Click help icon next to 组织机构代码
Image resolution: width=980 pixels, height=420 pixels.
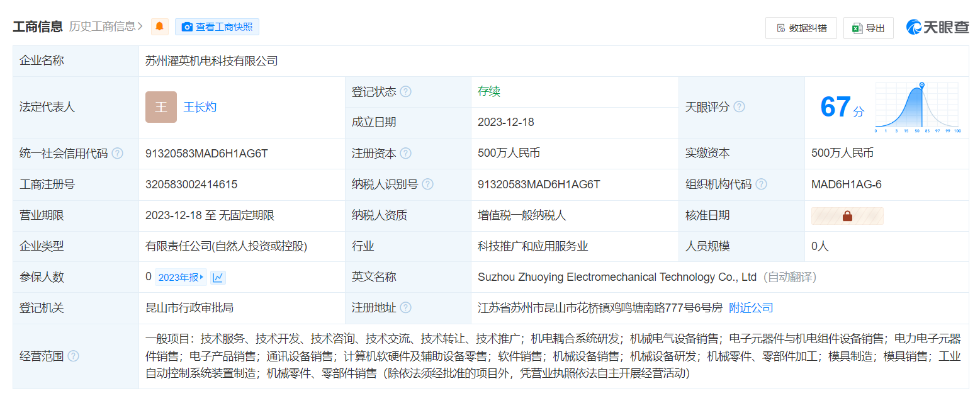tap(761, 184)
